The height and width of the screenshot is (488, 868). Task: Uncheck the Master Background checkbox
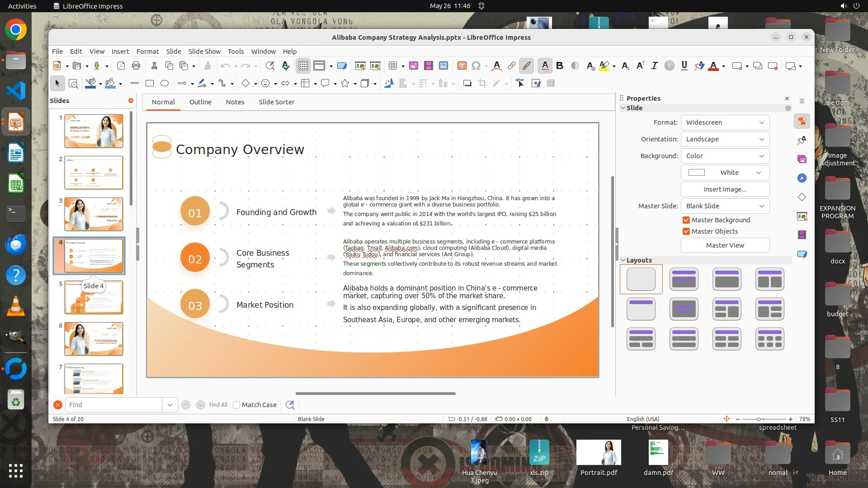tap(686, 220)
